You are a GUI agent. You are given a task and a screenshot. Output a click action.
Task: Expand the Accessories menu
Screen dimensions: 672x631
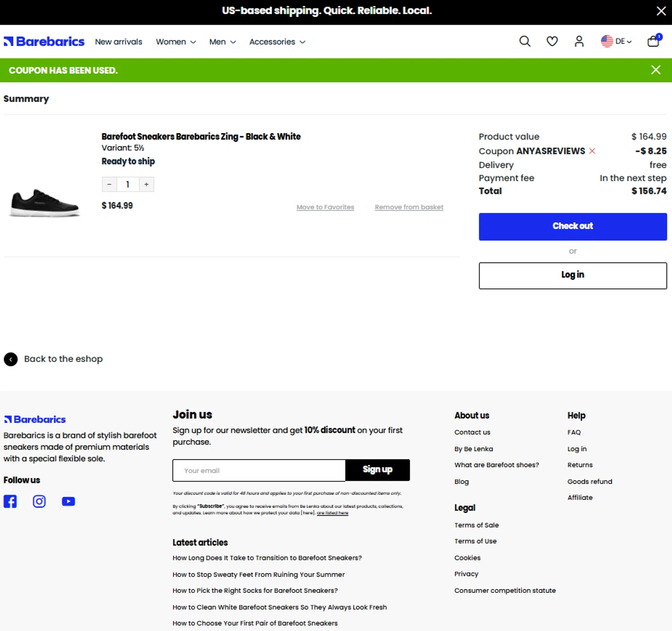point(277,42)
